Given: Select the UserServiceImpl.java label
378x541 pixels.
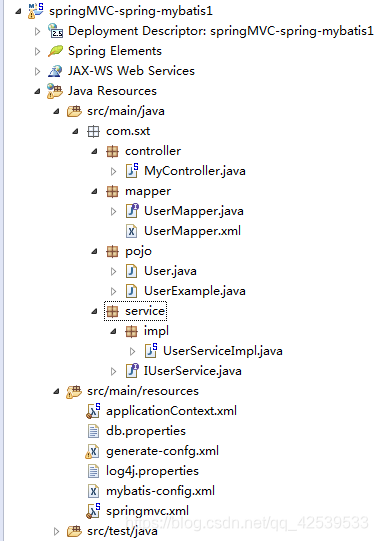Looking at the screenshot, I should pos(222,351).
